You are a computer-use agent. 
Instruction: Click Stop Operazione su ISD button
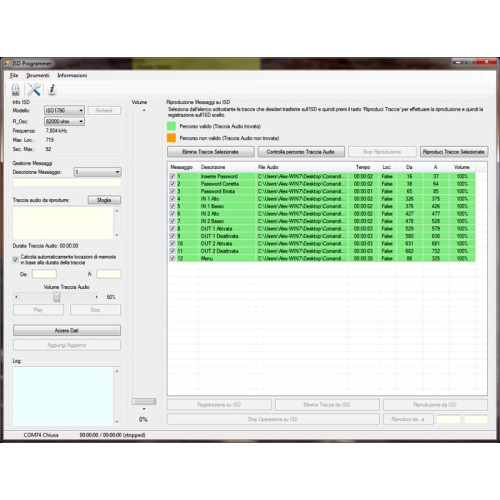[273, 419]
